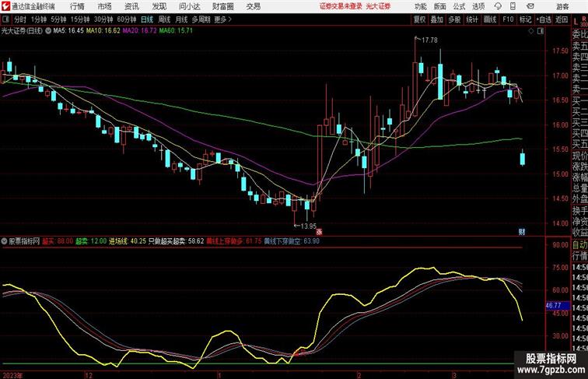
Task: Click the red 光大证券 broker link
Action: (x=378, y=6)
